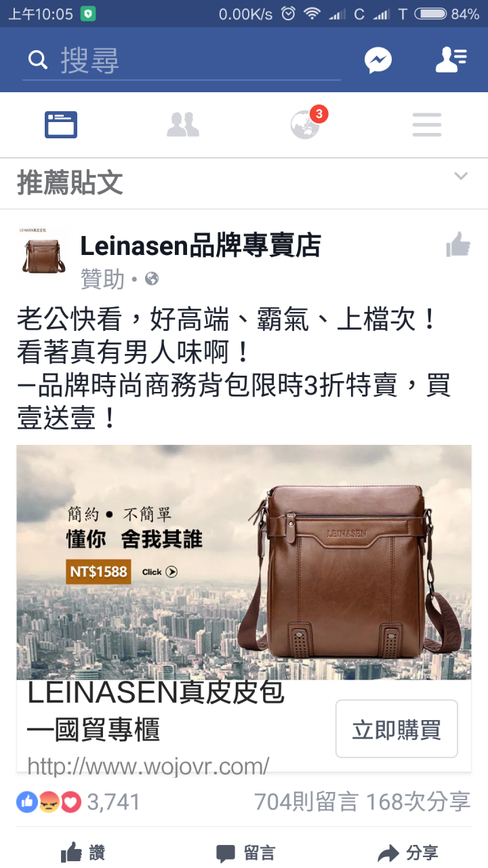Open Leinasen品牌專賣店 page name

201,245
